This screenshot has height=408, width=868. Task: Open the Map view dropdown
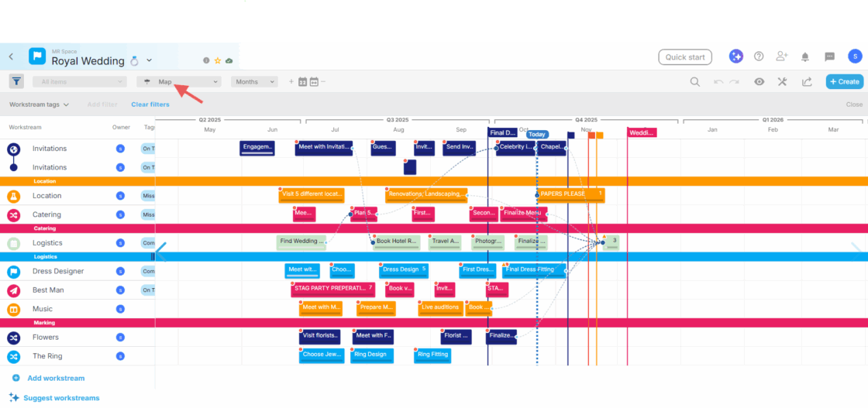(x=179, y=81)
